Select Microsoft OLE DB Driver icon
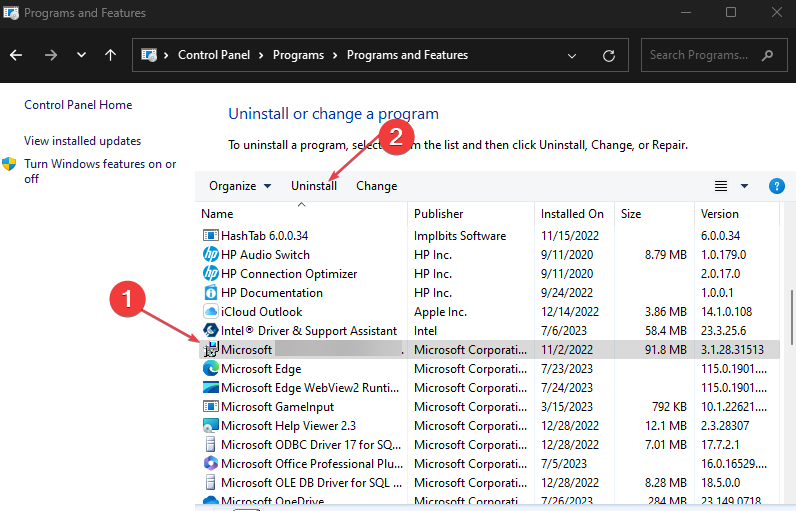 pyautogui.click(x=210, y=483)
